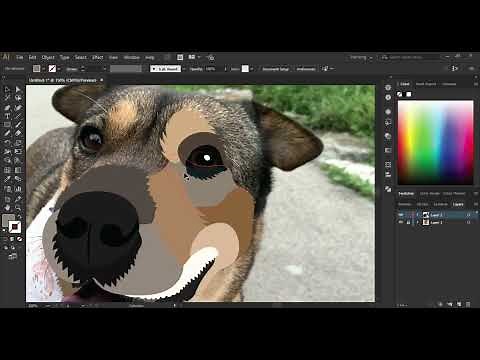Open the File menu
Image resolution: width=480 pixels, height=360 pixels.
(20, 57)
